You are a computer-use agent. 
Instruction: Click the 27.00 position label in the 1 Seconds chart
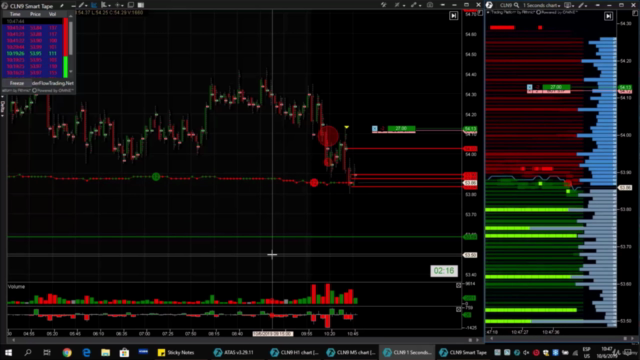click(x=556, y=87)
